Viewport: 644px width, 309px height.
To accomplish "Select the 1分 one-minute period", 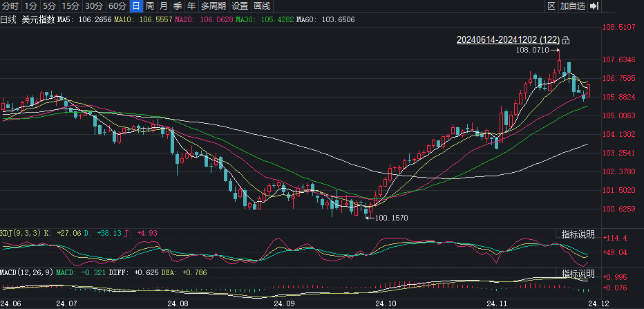I will (31, 6).
